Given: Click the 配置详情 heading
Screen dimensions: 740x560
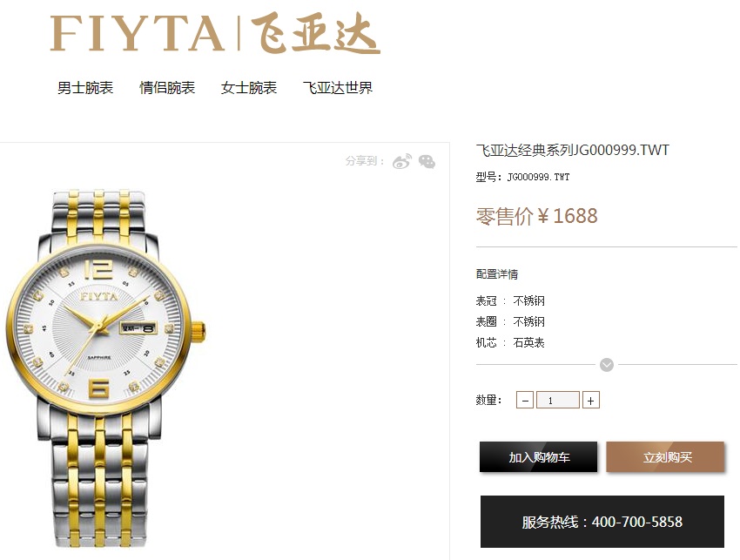Looking at the screenshot, I should [x=497, y=273].
